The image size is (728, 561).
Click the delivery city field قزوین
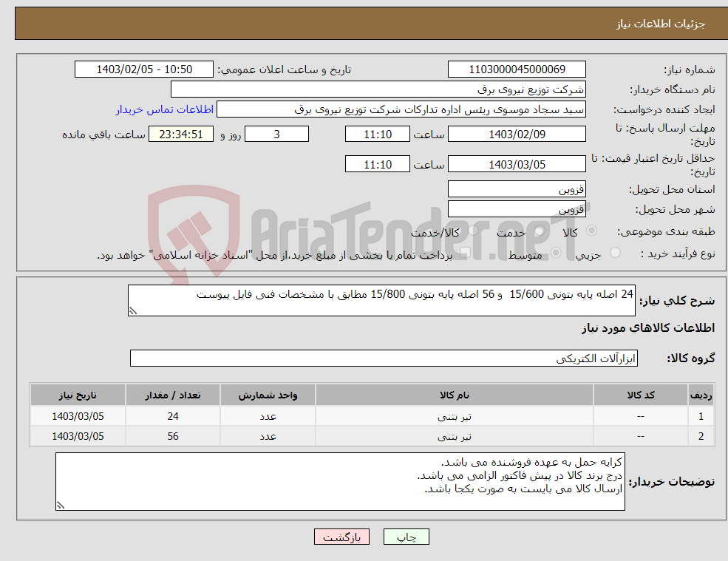[x=517, y=209]
